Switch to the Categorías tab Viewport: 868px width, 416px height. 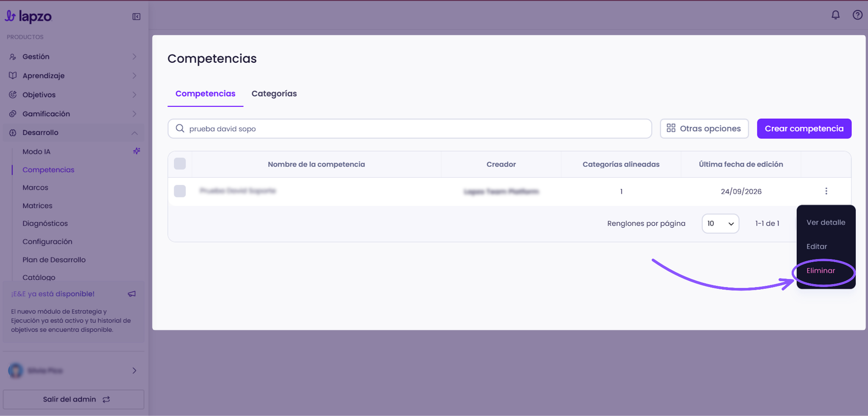(274, 94)
